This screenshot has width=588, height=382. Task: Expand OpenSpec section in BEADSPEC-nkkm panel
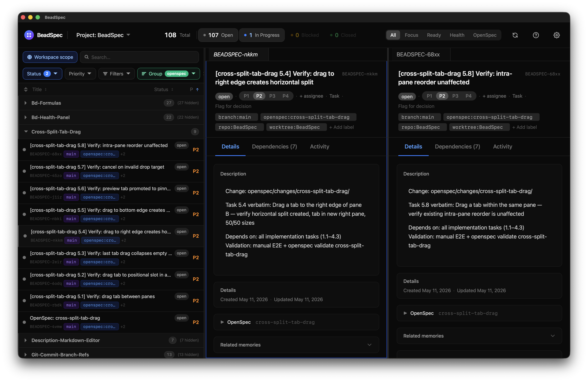(x=296, y=322)
